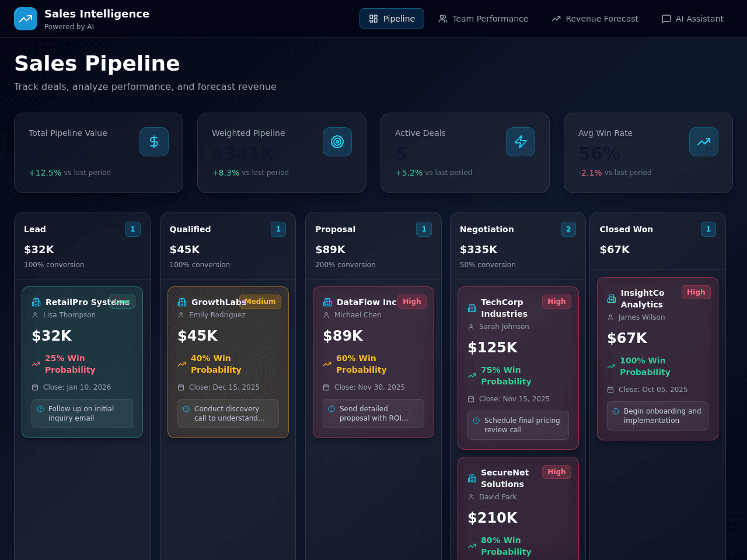Viewport: 747px width, 560px height.
Task: Click the building icon on TechCorp Industries card
Action: tap(472, 308)
